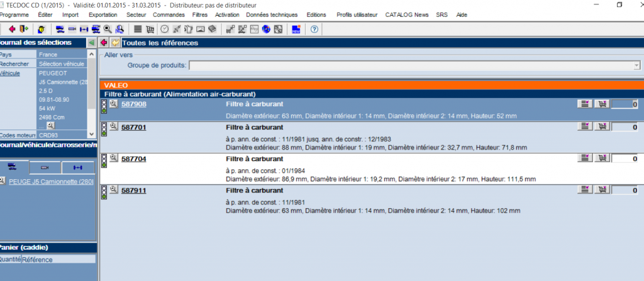Click the image picture toolbar icon
This screenshot has width=644, height=281.
(x=201, y=29)
